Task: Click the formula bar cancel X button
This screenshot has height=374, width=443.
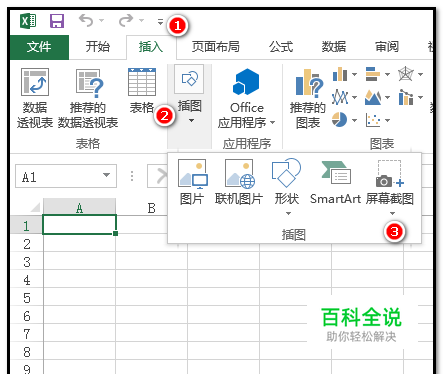Action: click(162, 176)
